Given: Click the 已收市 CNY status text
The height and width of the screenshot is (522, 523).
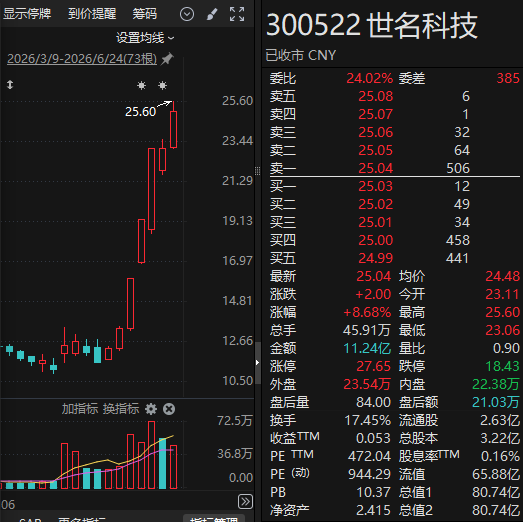Looking at the screenshot, I should (301, 55).
